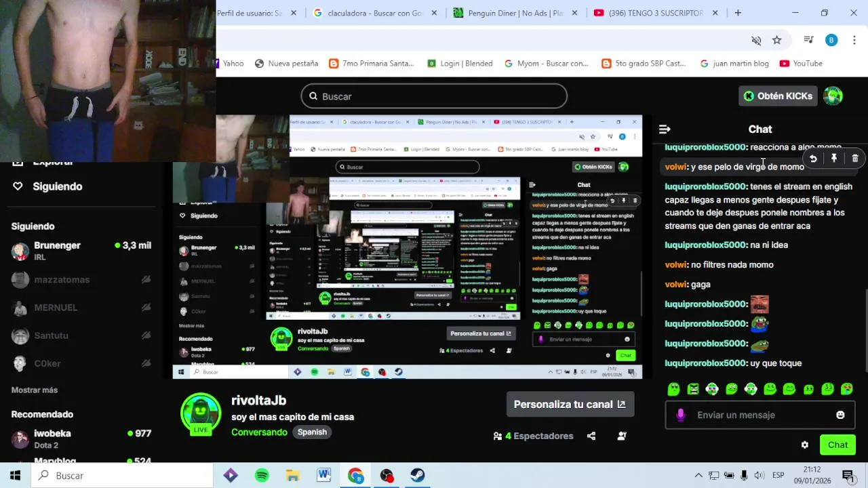Open the YouTube bookmark
The height and width of the screenshot is (488, 868).
[x=801, y=63]
